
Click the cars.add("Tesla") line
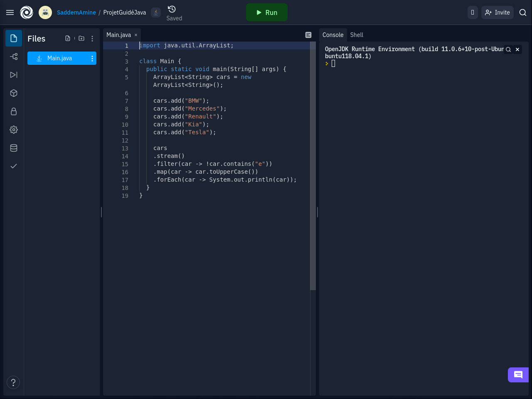(185, 132)
